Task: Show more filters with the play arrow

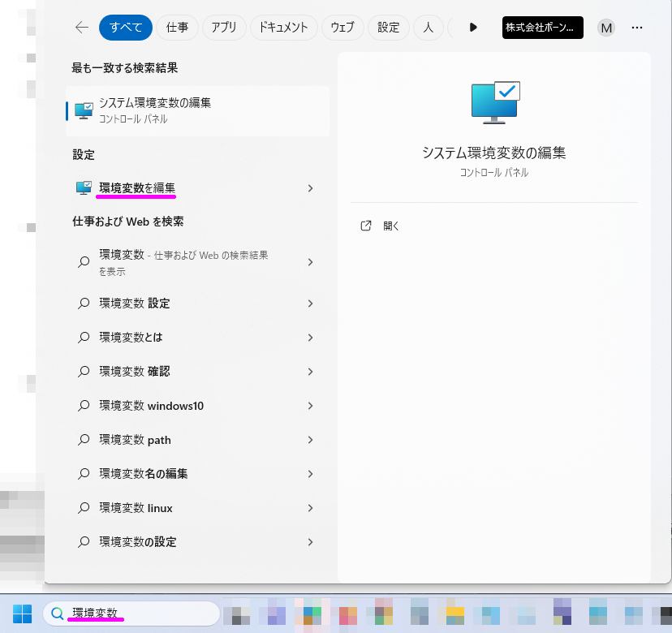Action: point(473,28)
